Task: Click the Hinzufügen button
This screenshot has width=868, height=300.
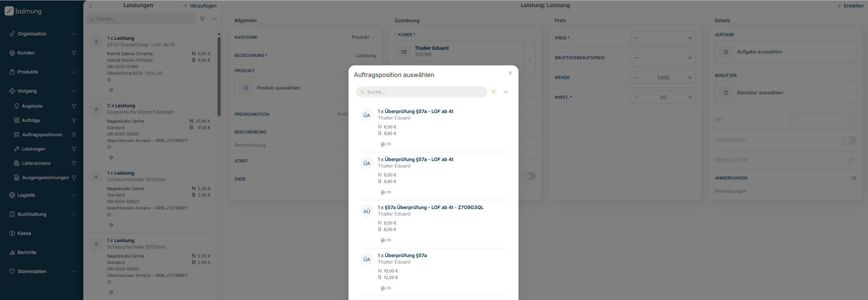Action: [200, 6]
